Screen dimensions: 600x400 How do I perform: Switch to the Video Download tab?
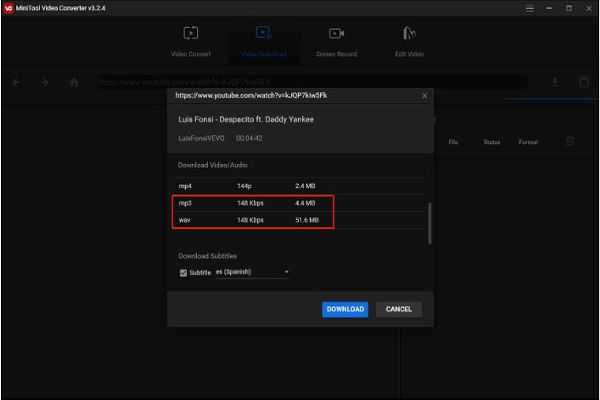tap(264, 41)
